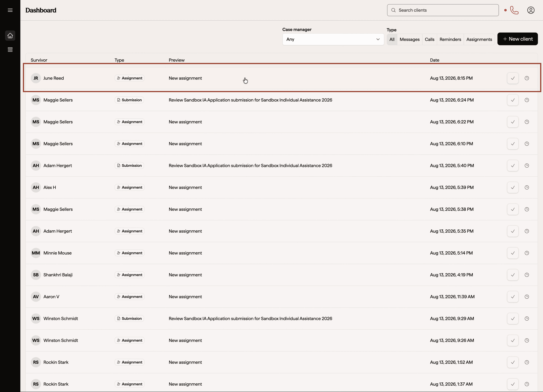
Task: Click clock icon for Rockin Stark 1:37 AM
Action: [527, 384]
